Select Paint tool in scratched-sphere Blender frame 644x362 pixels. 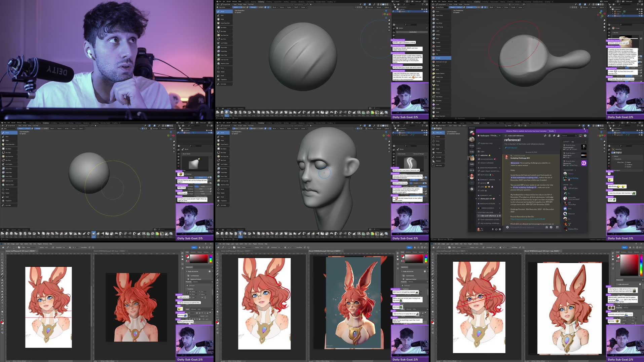pyautogui.click(x=224, y=15)
